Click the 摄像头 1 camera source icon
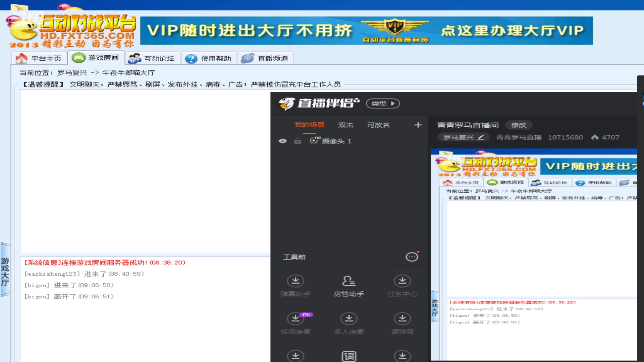This screenshot has width=644, height=362. pyautogui.click(x=314, y=141)
